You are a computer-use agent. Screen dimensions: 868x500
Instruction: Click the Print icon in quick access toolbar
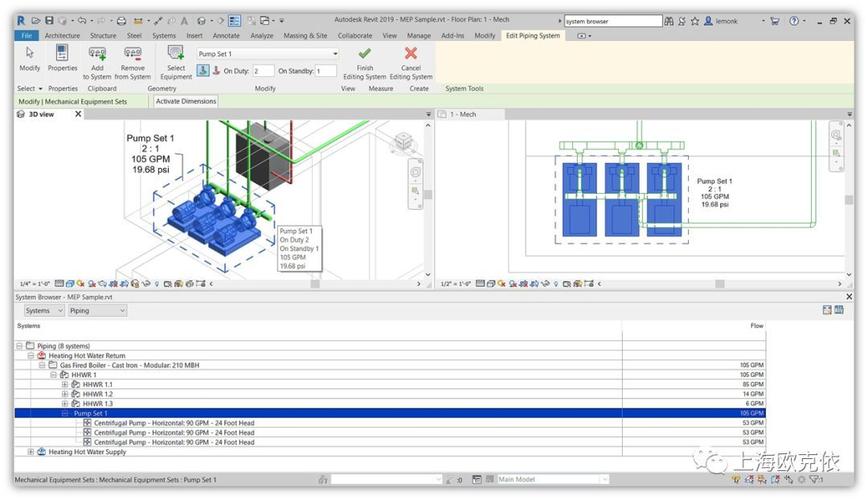click(121, 21)
